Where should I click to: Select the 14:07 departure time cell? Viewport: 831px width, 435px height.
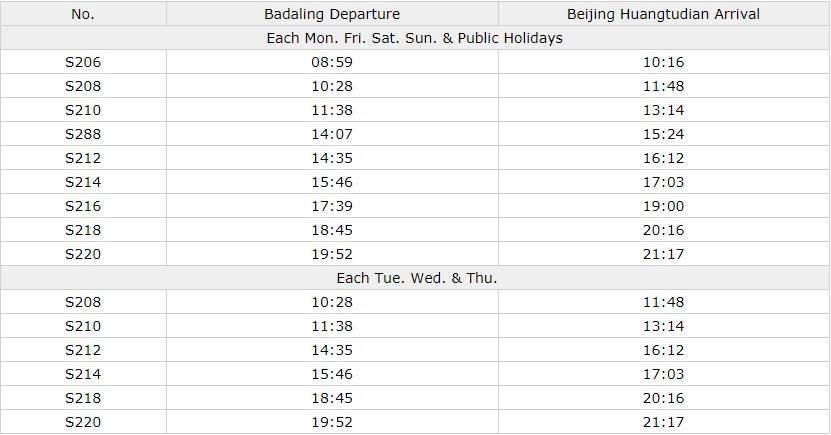pyautogui.click(x=332, y=134)
